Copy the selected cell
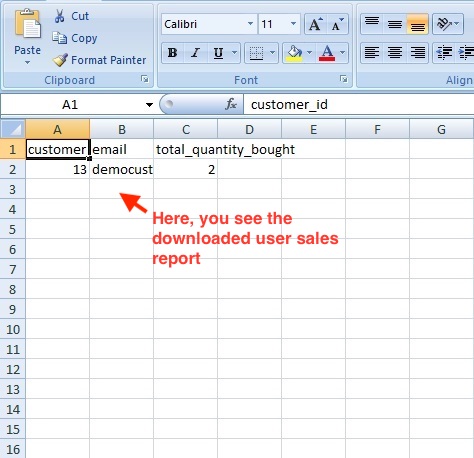Image resolution: width=474 pixels, height=458 pixels. tap(74, 38)
